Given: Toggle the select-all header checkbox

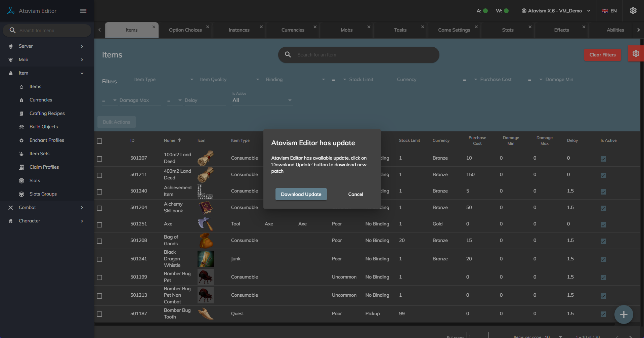Looking at the screenshot, I should (x=99, y=141).
